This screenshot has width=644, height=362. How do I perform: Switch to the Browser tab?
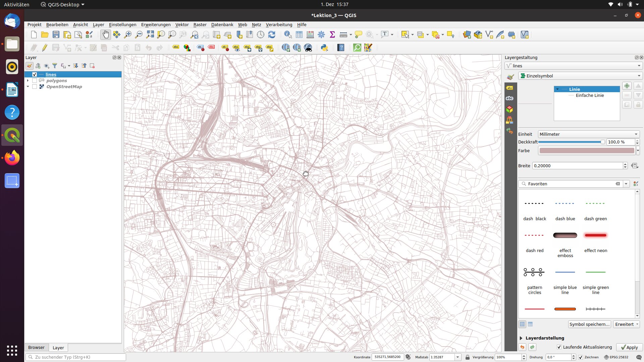36,348
